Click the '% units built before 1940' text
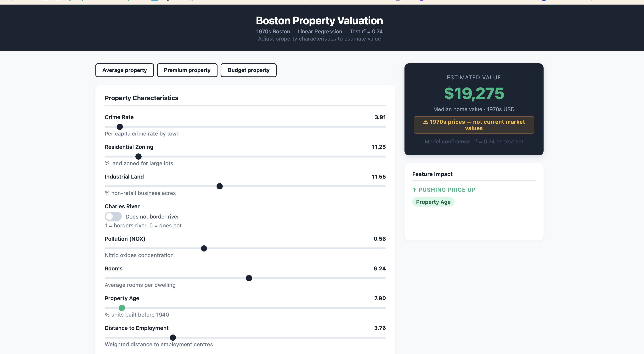The image size is (644, 354). [137, 315]
